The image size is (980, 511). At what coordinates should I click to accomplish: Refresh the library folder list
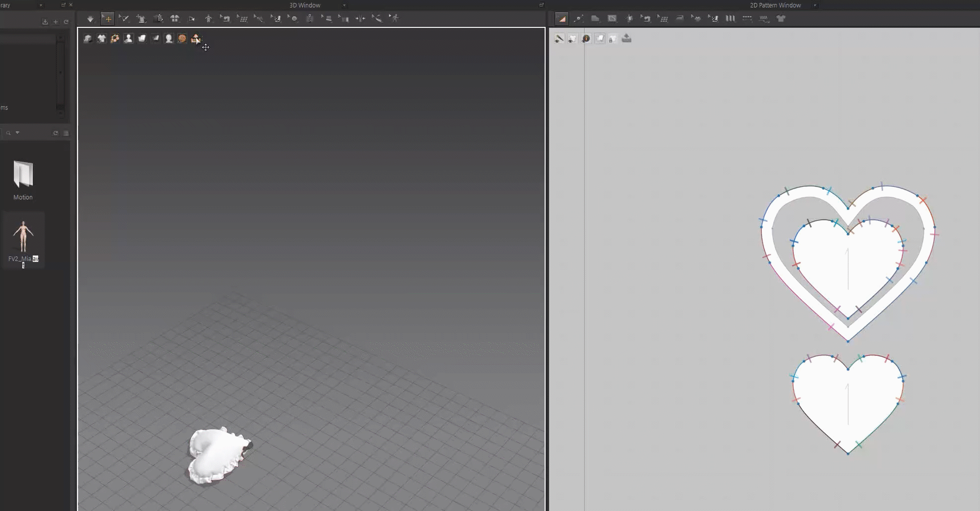click(66, 22)
